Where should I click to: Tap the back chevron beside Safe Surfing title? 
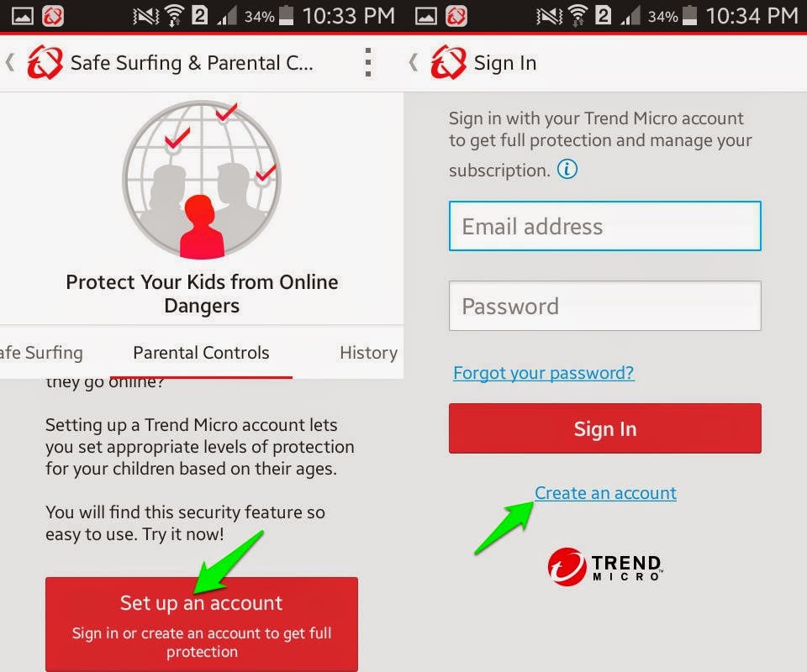(x=10, y=62)
